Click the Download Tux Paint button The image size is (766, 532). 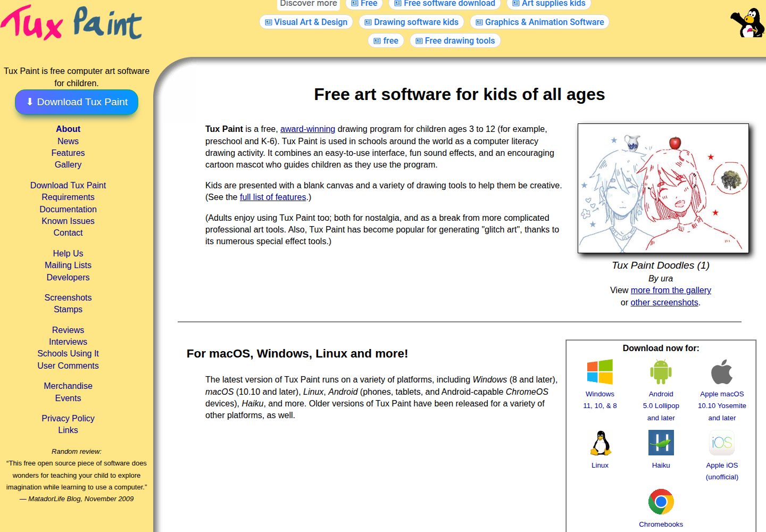[x=77, y=102]
